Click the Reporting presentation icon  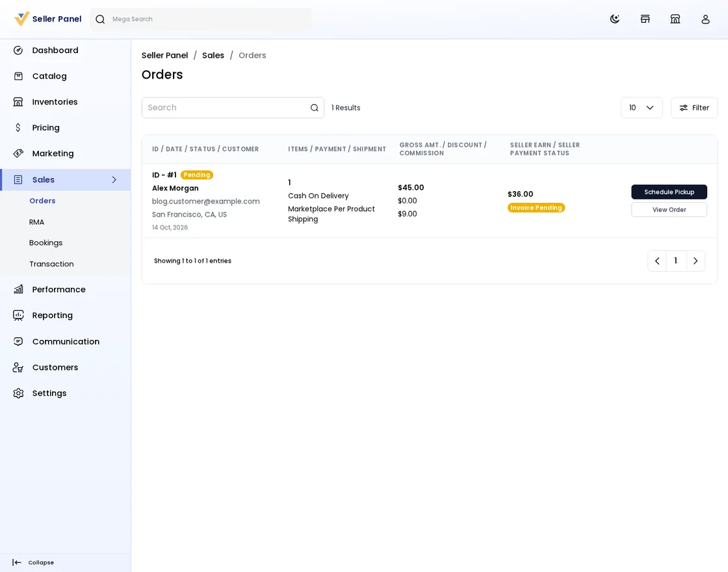click(x=18, y=315)
